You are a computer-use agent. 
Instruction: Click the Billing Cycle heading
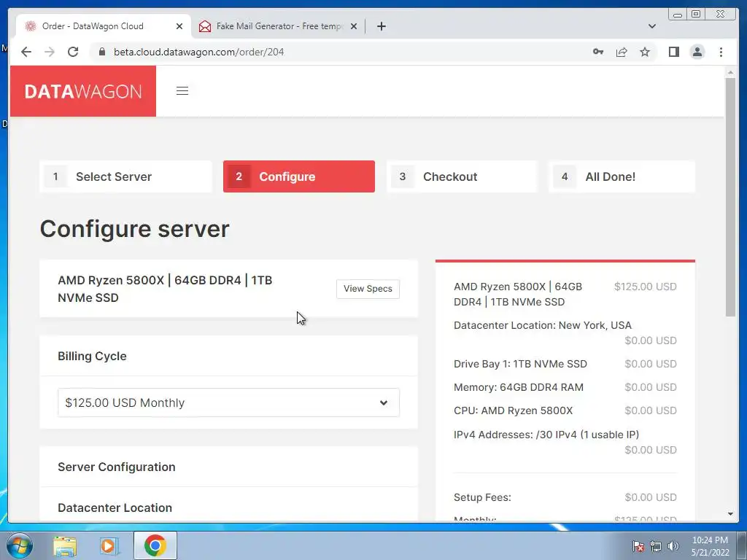(x=92, y=356)
